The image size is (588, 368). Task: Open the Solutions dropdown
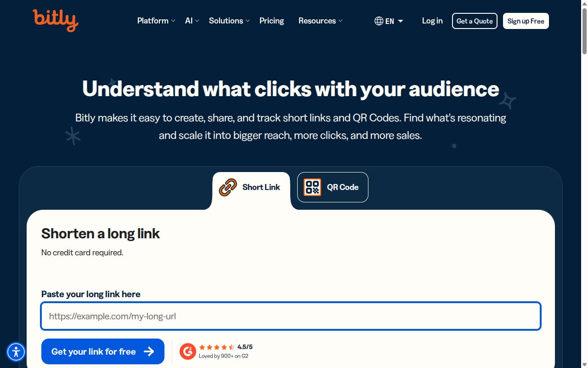click(229, 21)
